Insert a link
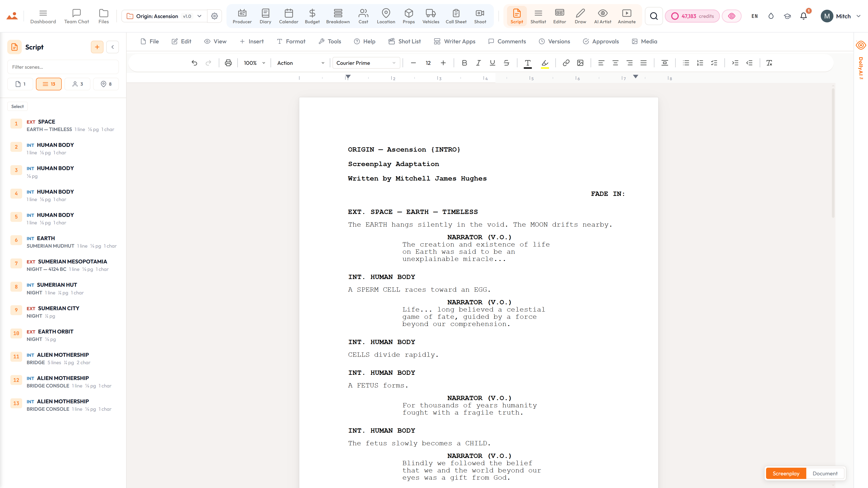Viewport: 868px width, 488px height. (566, 63)
